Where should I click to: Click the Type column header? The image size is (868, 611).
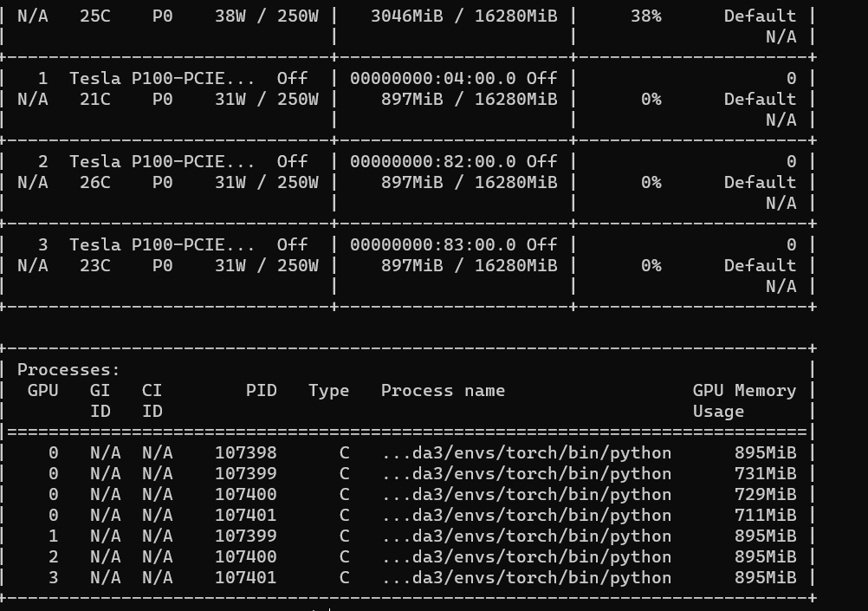[x=328, y=390]
